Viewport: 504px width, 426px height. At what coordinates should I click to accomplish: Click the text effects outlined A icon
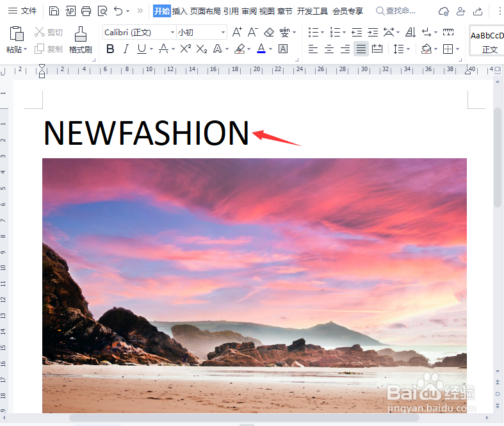click(218, 49)
